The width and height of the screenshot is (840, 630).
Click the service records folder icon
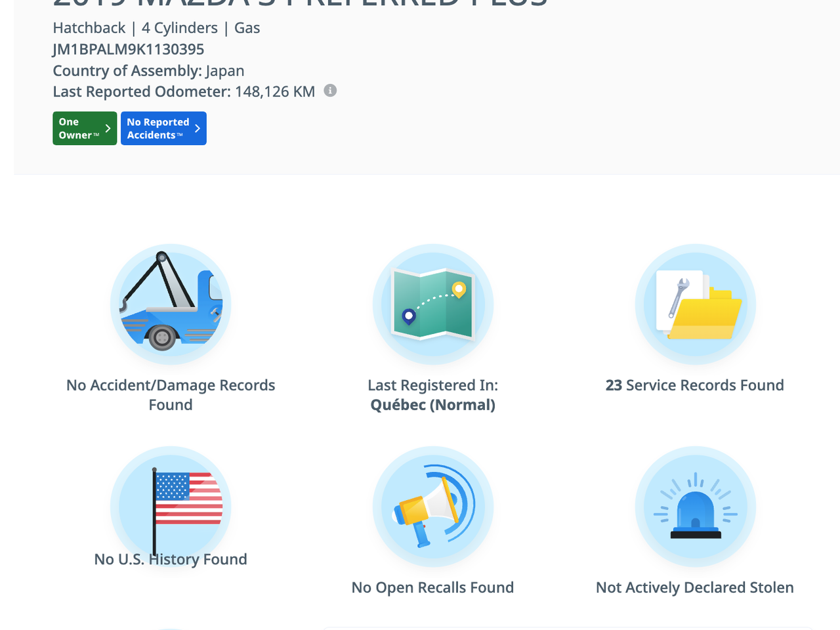(695, 304)
